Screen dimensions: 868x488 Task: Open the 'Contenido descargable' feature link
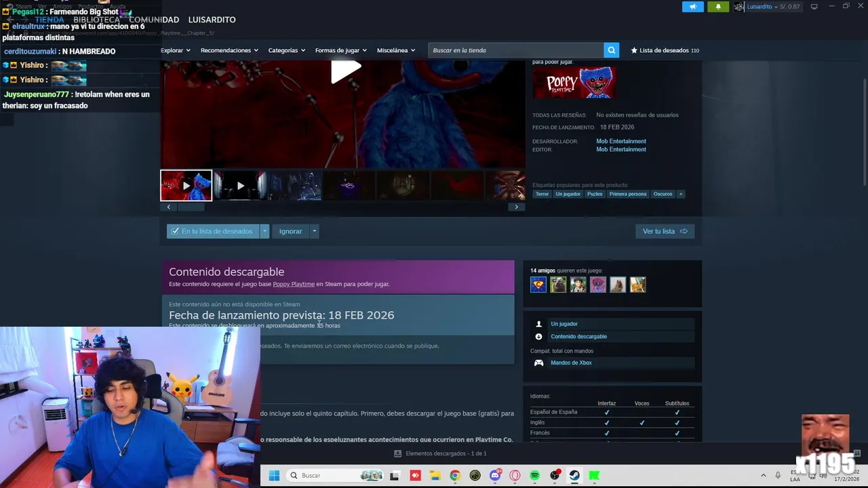click(x=578, y=336)
